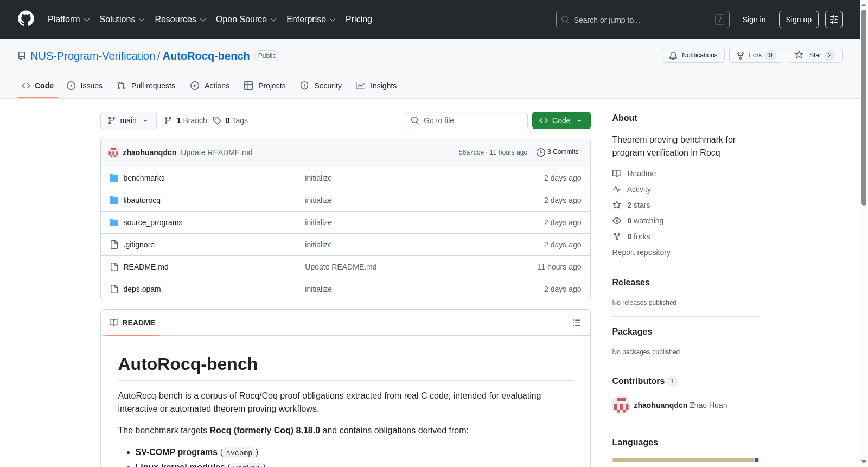This screenshot has height=467, width=868.
Task: Open the Actions tab
Action: pyautogui.click(x=210, y=86)
